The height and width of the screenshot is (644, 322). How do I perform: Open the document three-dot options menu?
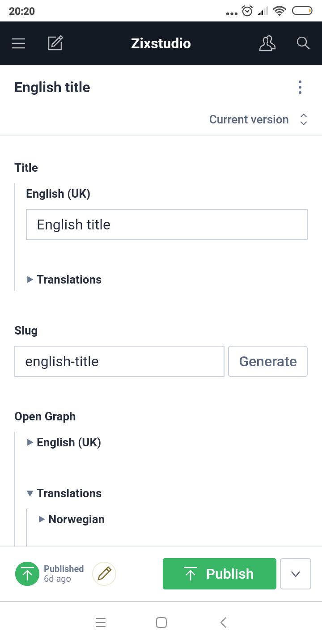[x=300, y=87]
